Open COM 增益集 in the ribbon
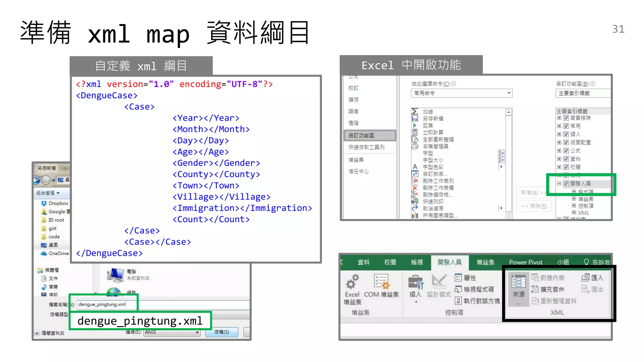Image resolution: width=644 pixels, height=362 pixels. [381, 285]
